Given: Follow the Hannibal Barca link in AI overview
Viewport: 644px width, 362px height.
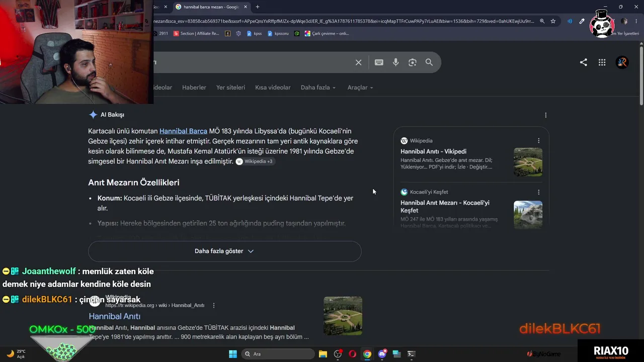Looking at the screenshot, I should [183, 131].
